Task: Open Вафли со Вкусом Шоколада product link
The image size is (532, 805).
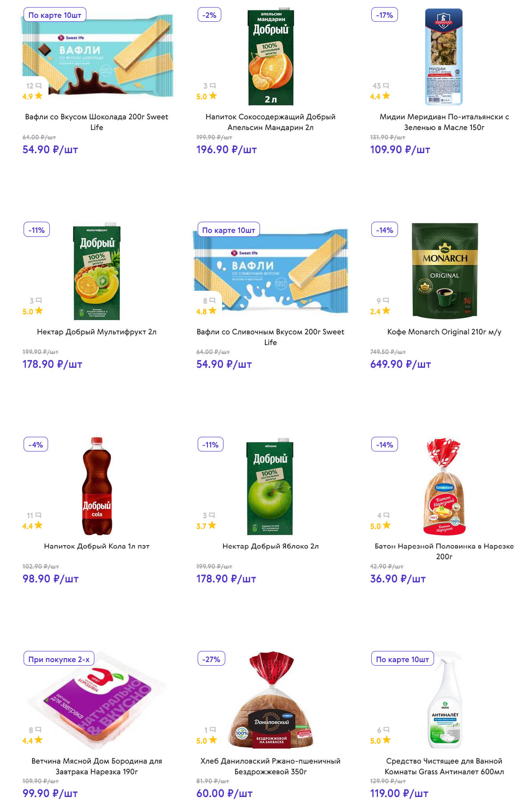Action: point(97,122)
